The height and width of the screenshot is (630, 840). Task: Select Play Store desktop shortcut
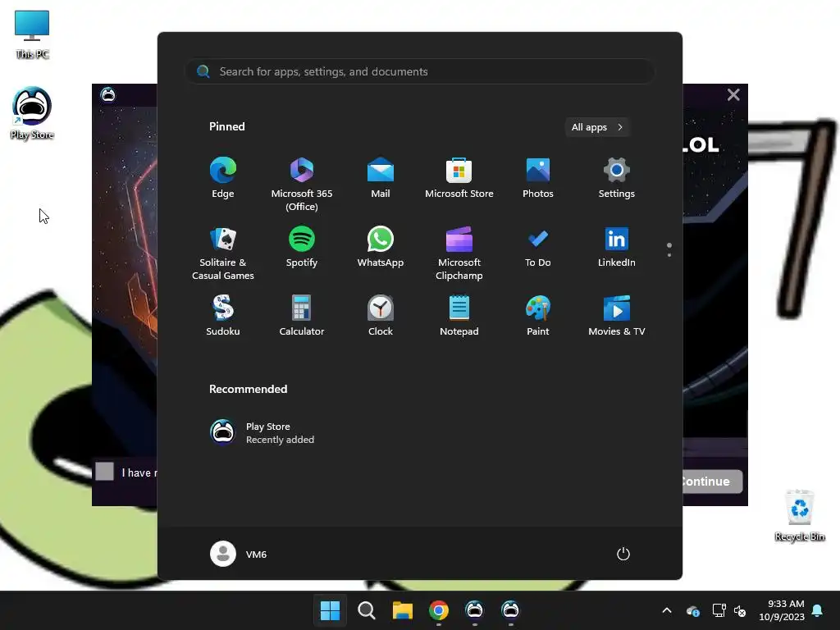pos(32,113)
